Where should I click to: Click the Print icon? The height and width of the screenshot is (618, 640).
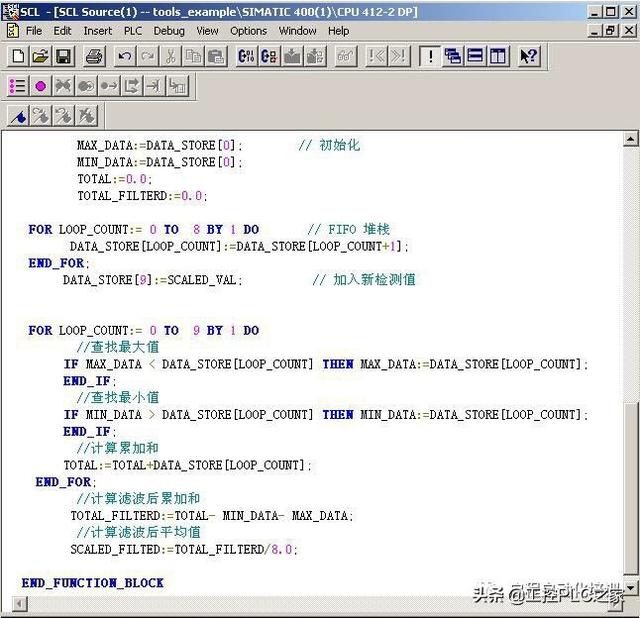point(94,56)
